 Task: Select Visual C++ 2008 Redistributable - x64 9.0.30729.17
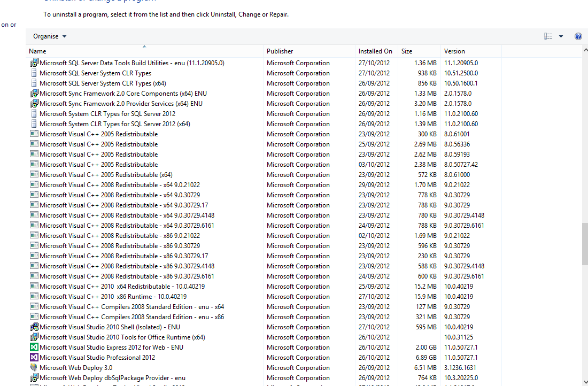click(x=124, y=205)
